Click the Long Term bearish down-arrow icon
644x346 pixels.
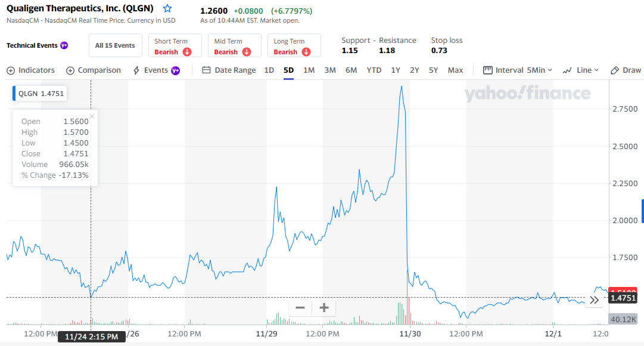pyautogui.click(x=306, y=52)
